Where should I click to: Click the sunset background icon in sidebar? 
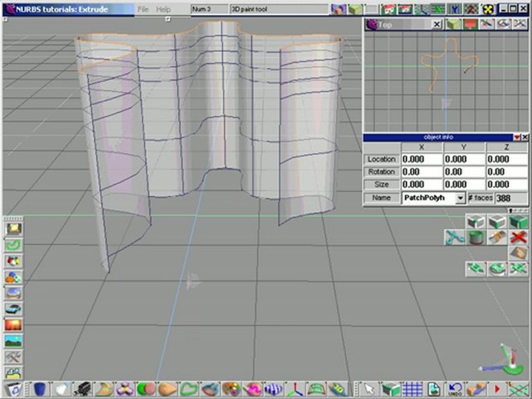pos(13,325)
